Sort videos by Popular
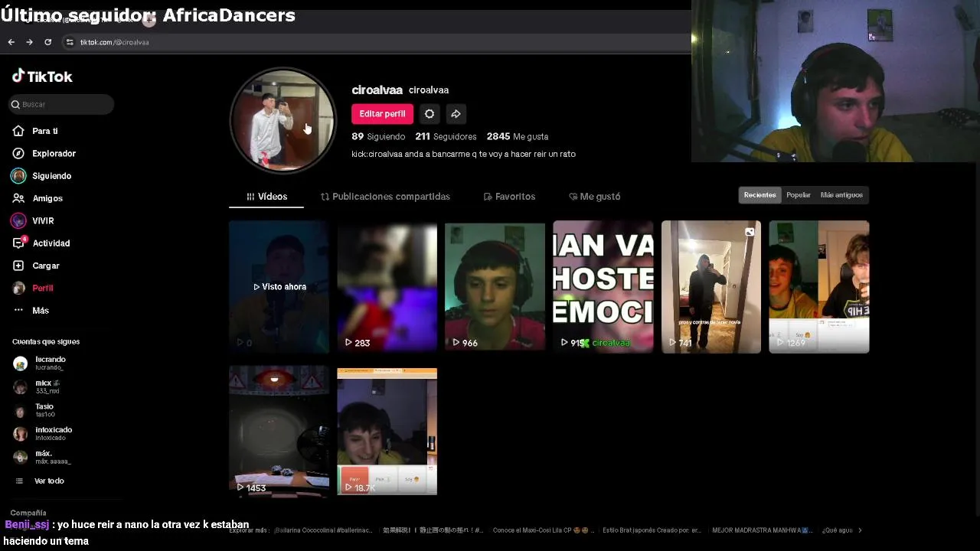Viewport: 980px width, 551px height. [x=799, y=195]
